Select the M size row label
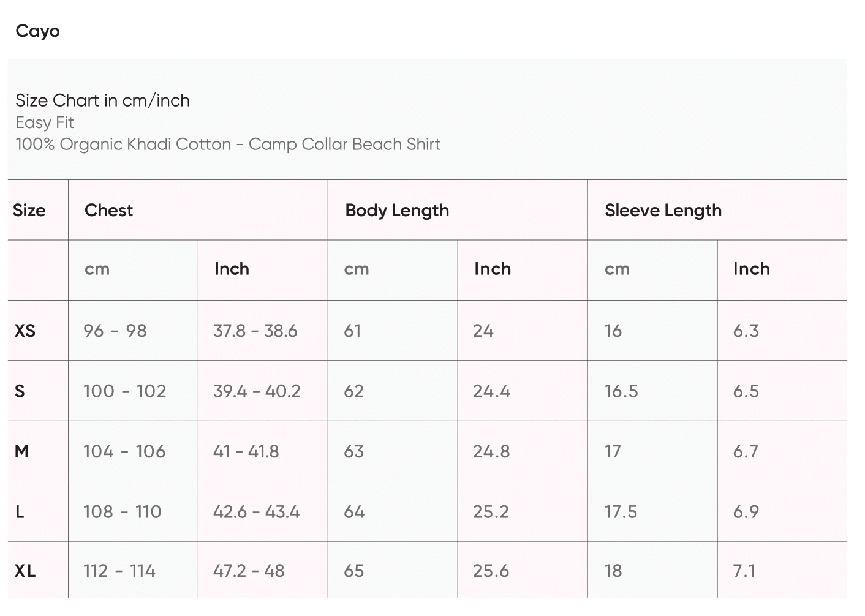 tap(21, 452)
